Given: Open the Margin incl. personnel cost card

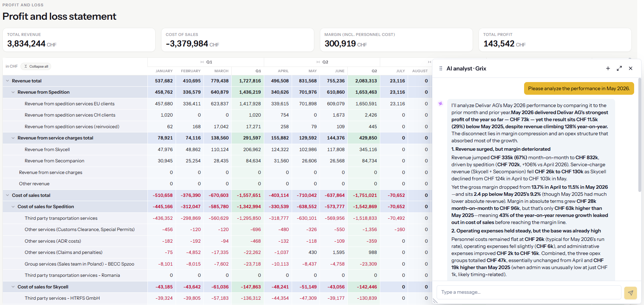Looking at the screenshot, I should click(x=396, y=40).
